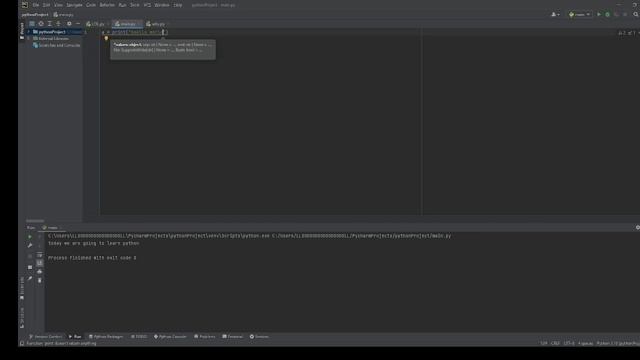Open TODO tool window

pos(139,336)
